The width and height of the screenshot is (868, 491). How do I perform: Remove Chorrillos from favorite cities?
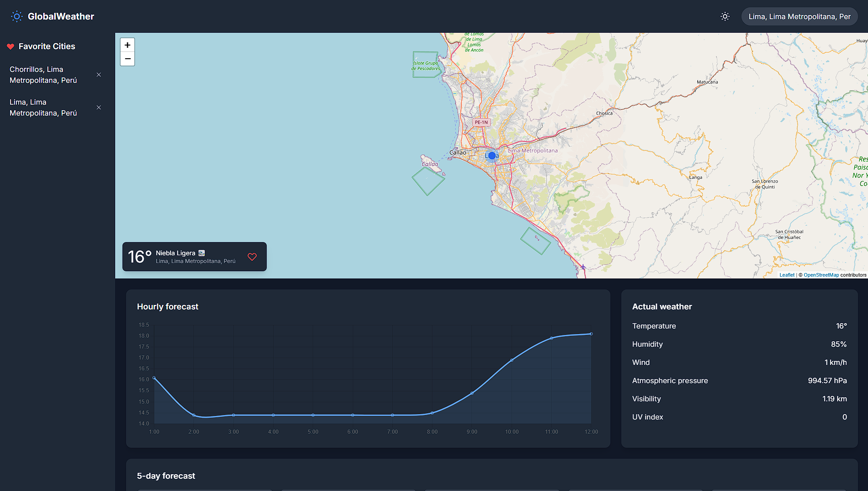(99, 75)
